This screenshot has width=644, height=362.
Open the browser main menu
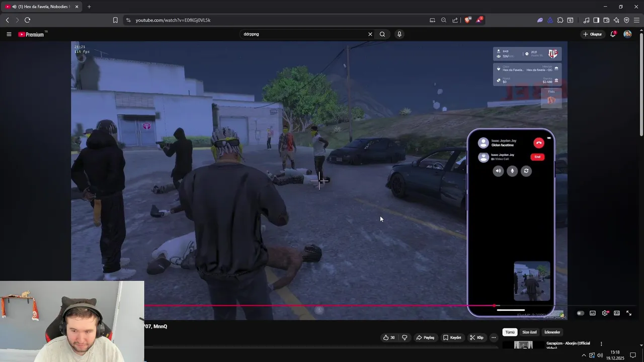coord(637,20)
